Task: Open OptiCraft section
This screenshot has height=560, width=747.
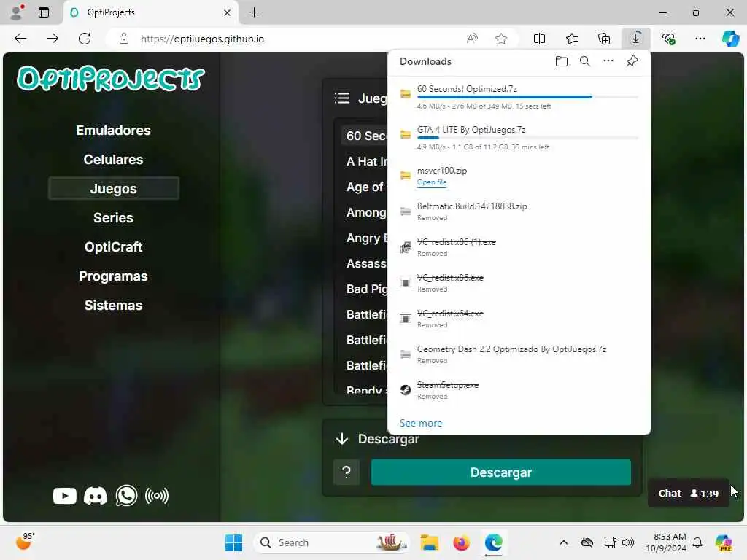Action: (x=113, y=247)
